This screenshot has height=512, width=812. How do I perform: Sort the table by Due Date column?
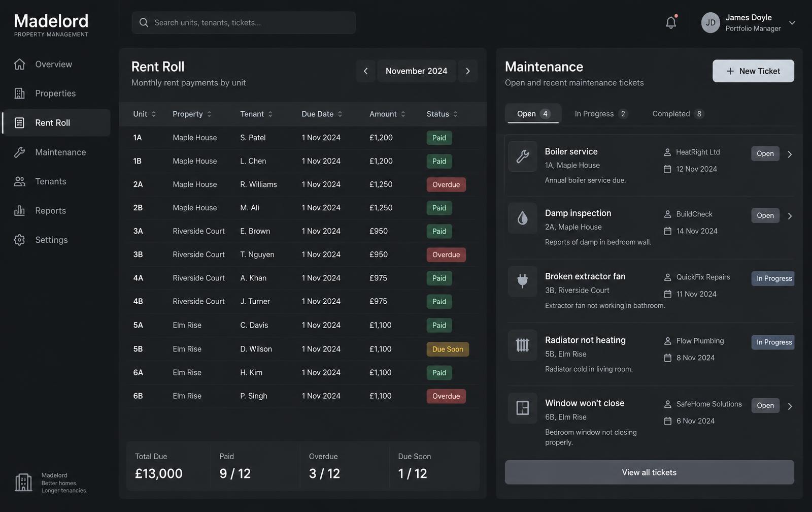click(x=322, y=114)
